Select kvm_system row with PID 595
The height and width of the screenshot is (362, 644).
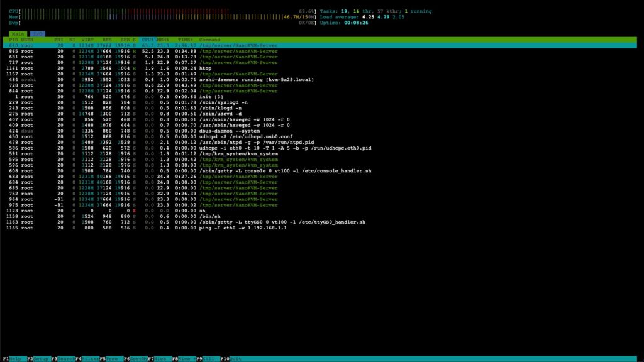coord(320,160)
